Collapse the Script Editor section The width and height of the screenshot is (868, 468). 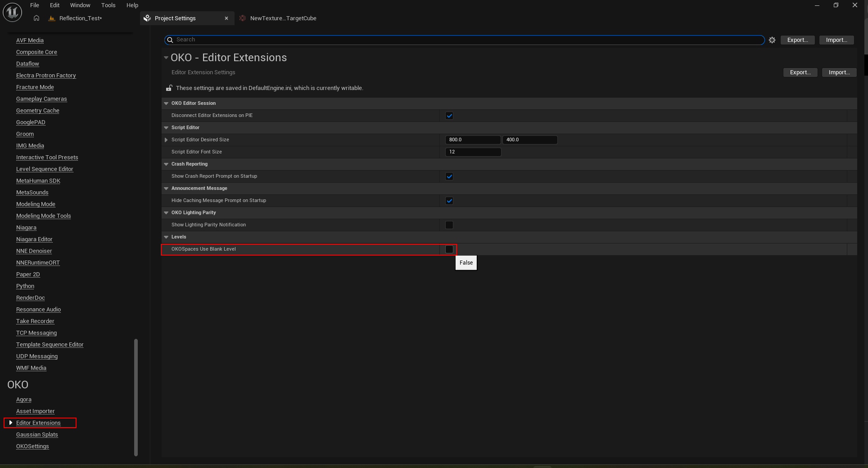click(166, 128)
